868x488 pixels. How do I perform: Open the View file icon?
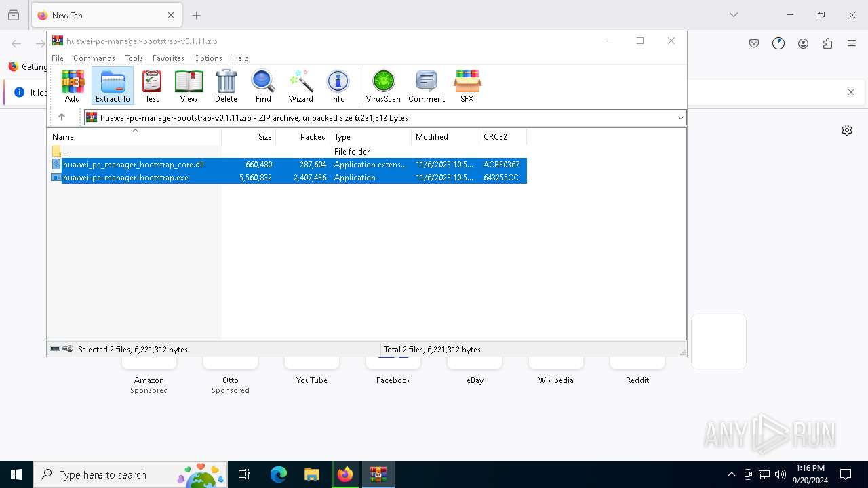[189, 86]
